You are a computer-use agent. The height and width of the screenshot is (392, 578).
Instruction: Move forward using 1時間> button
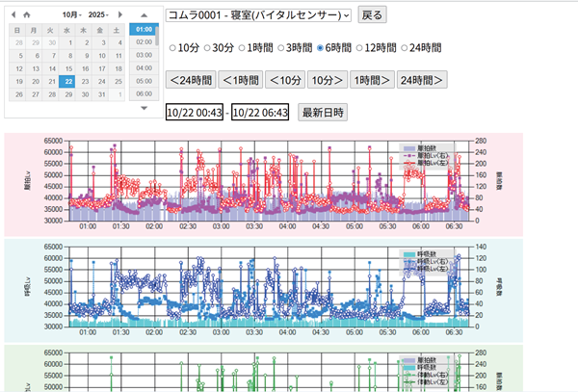click(x=371, y=80)
